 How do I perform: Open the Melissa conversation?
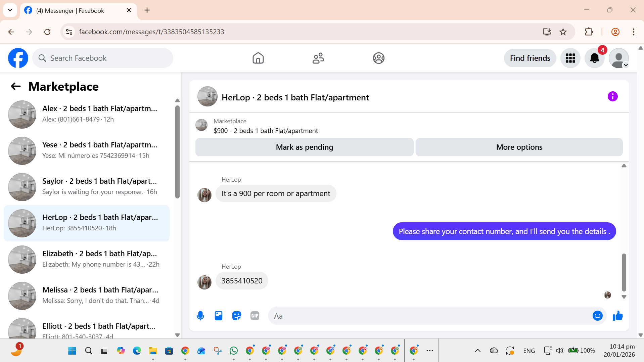pyautogui.click(x=87, y=296)
